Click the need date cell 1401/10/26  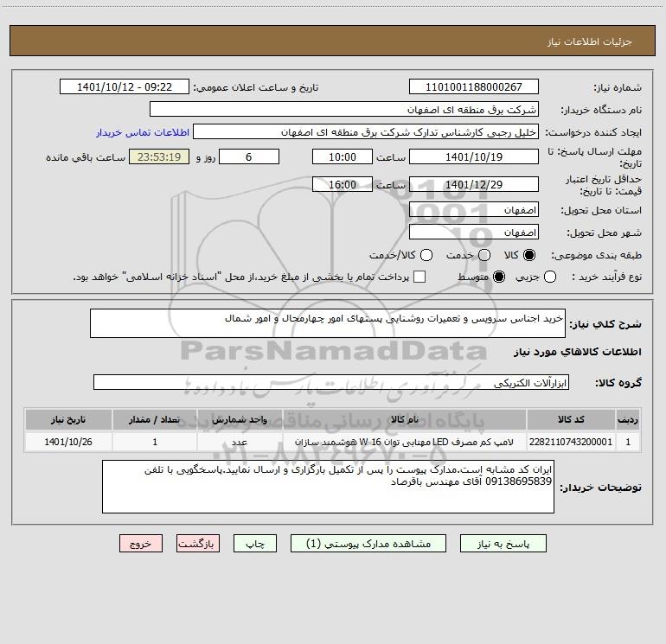pyautogui.click(x=68, y=442)
